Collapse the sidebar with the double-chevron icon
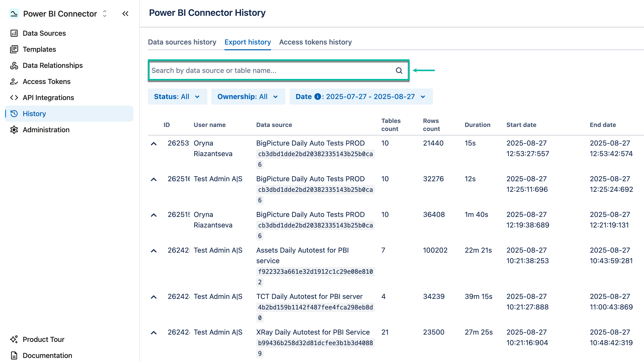Image resolution: width=644 pixels, height=362 pixels. tap(125, 14)
